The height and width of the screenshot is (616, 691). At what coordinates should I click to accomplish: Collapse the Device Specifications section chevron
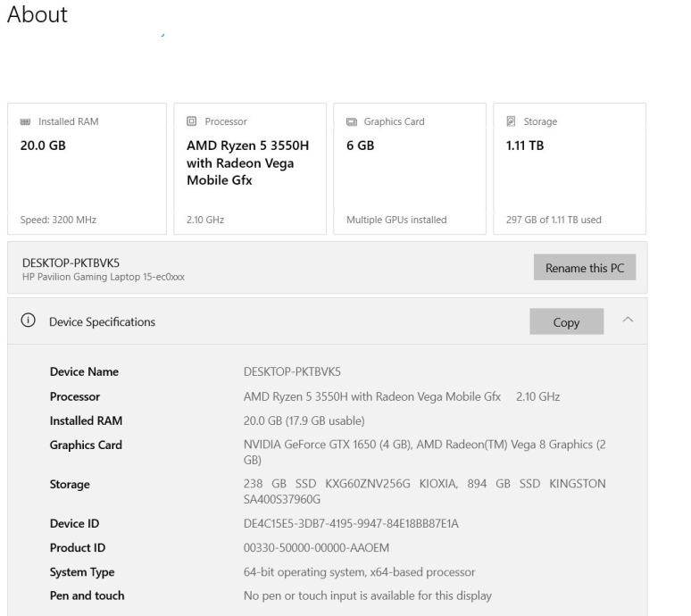[626, 321]
